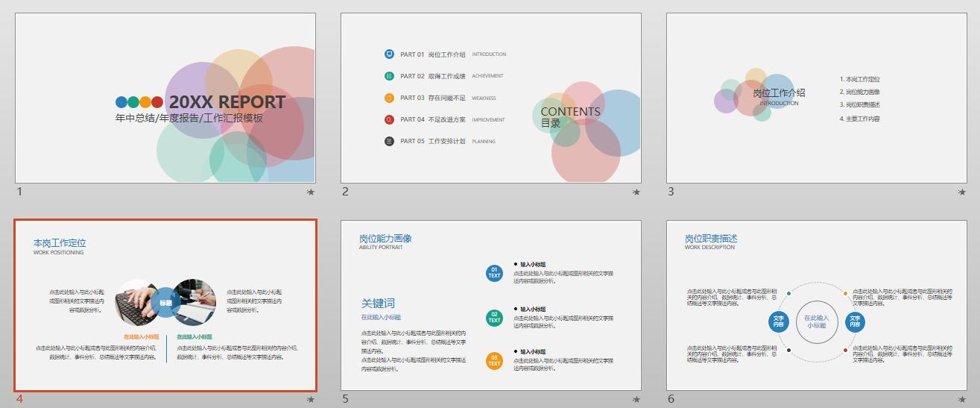Click the transition star icon under slide 4

coord(311,400)
